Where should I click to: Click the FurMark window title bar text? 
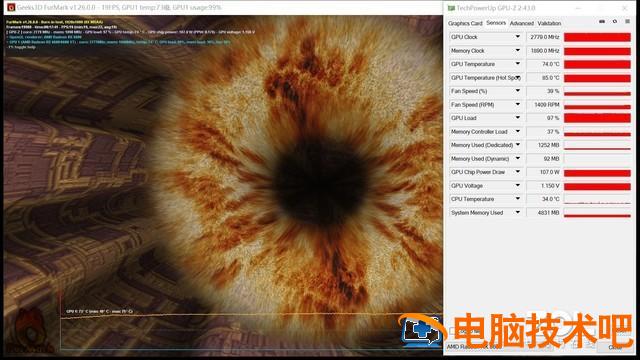tap(119, 7)
